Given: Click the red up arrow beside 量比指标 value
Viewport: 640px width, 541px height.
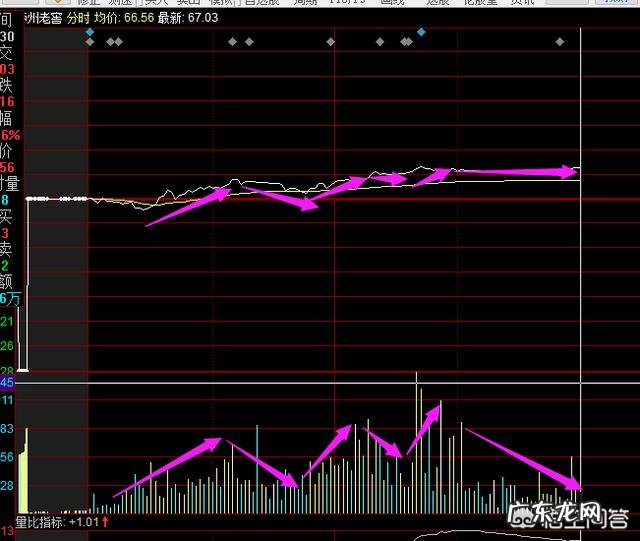Looking at the screenshot, I should [105, 522].
